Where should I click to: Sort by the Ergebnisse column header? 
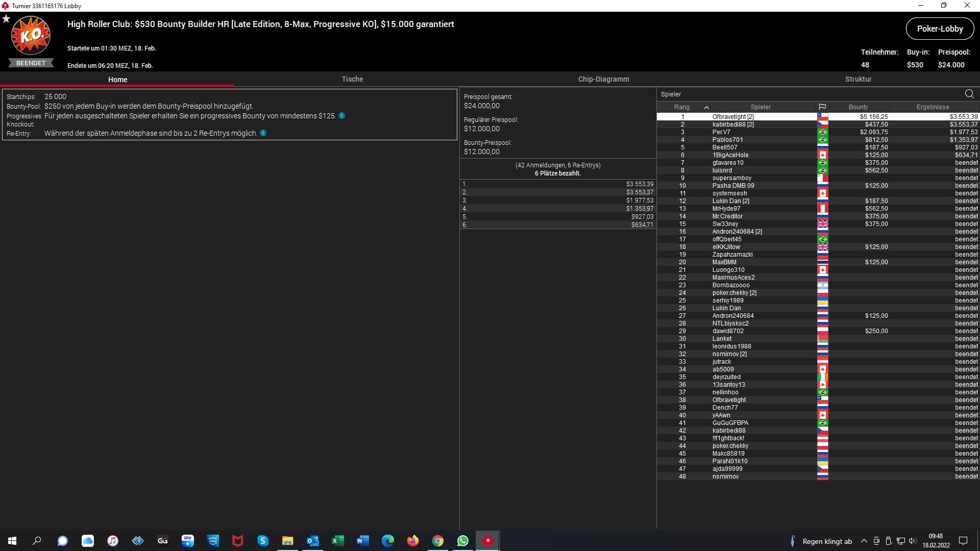[x=933, y=107]
